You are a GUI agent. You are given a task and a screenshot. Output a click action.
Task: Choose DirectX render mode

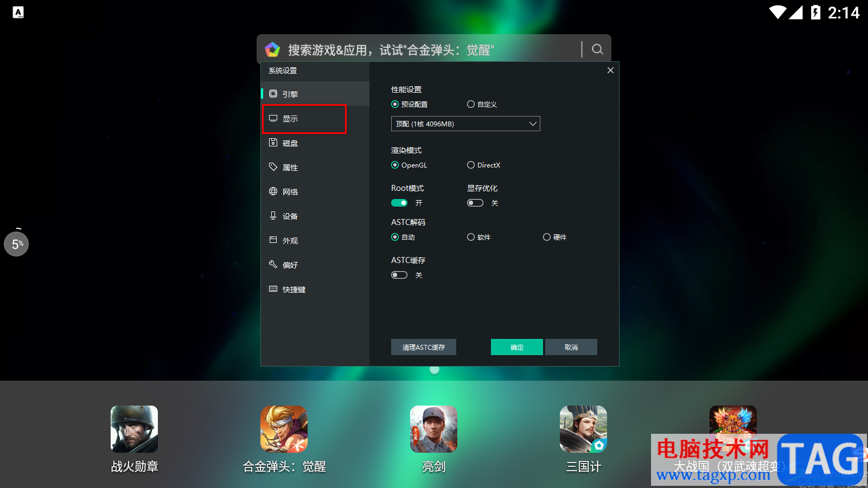pos(483,165)
